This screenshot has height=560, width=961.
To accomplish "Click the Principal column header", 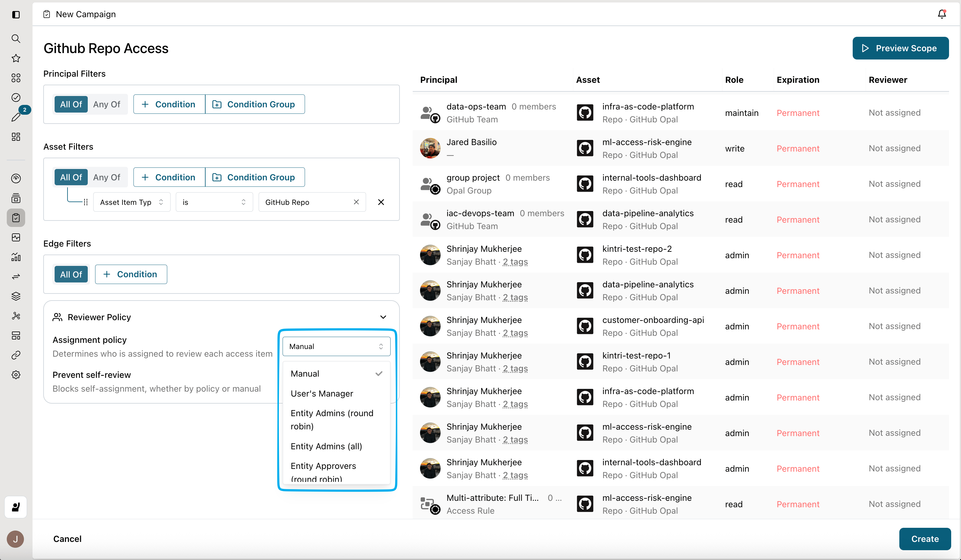I will coord(438,80).
